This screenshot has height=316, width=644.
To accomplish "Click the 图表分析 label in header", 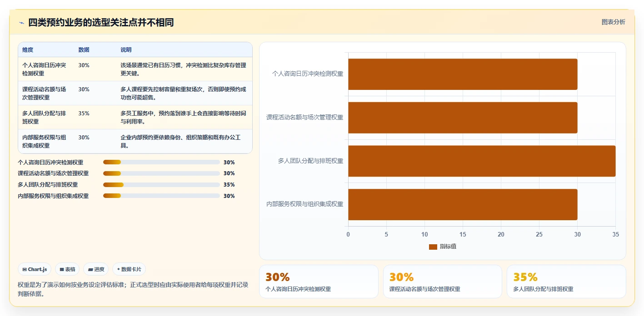I will click(x=613, y=22).
